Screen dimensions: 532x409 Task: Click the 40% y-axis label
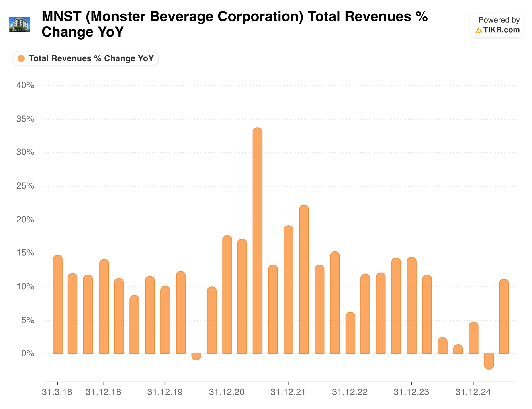click(25, 85)
